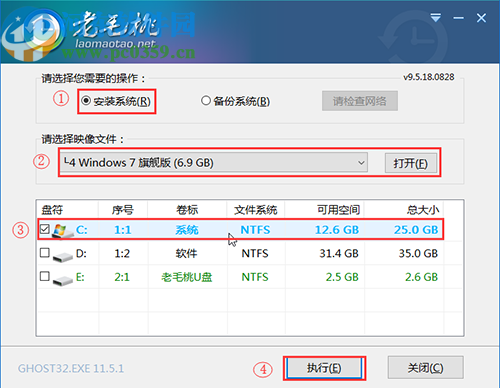Click the disk drive icon for E:
This screenshot has height=388, width=500.
(63, 280)
